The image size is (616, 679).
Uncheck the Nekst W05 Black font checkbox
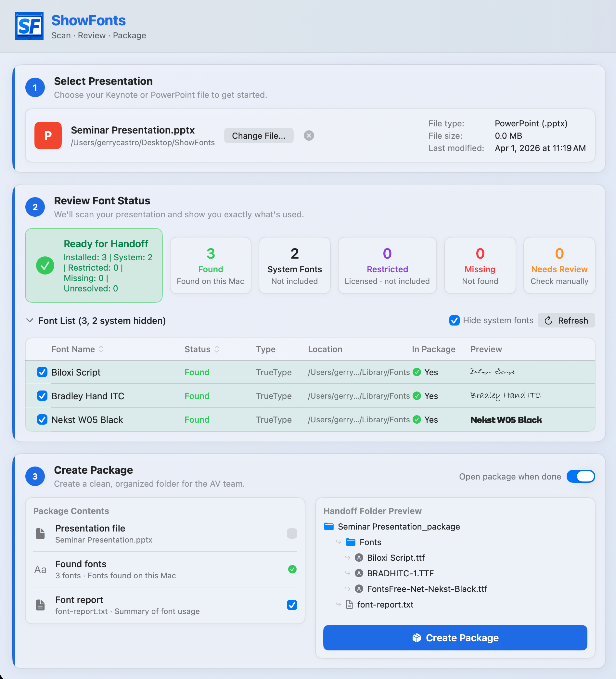[42, 420]
